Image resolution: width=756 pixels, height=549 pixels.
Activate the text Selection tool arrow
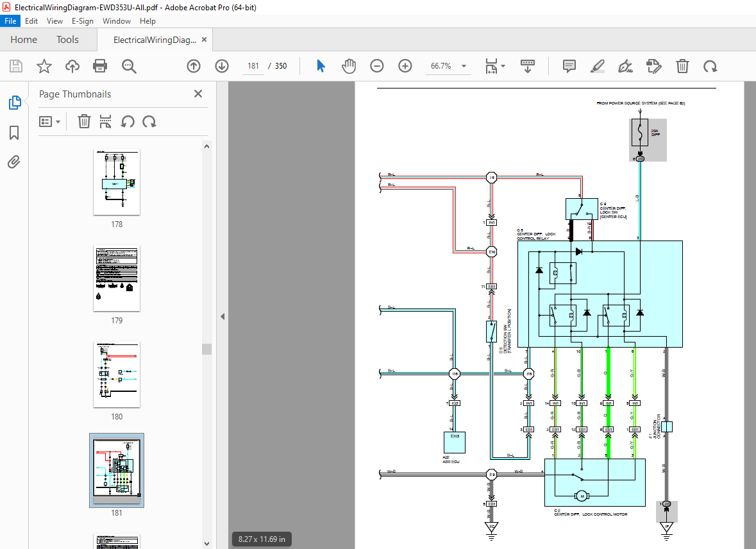click(320, 66)
